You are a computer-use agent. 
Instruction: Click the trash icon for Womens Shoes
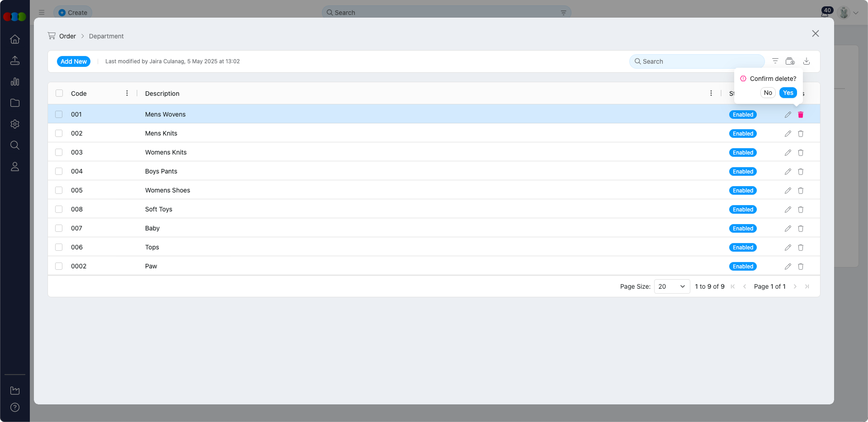tap(800, 191)
